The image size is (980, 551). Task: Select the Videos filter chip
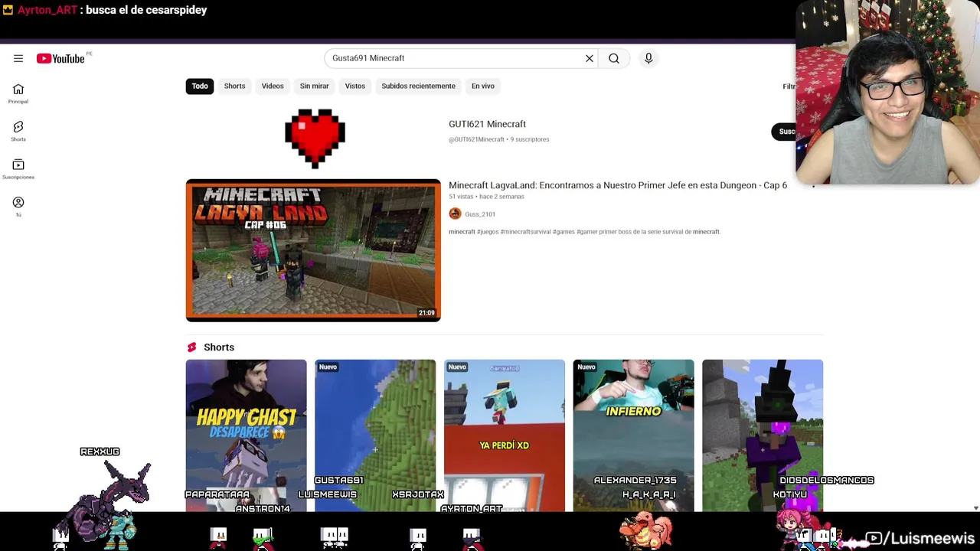pyautogui.click(x=273, y=86)
